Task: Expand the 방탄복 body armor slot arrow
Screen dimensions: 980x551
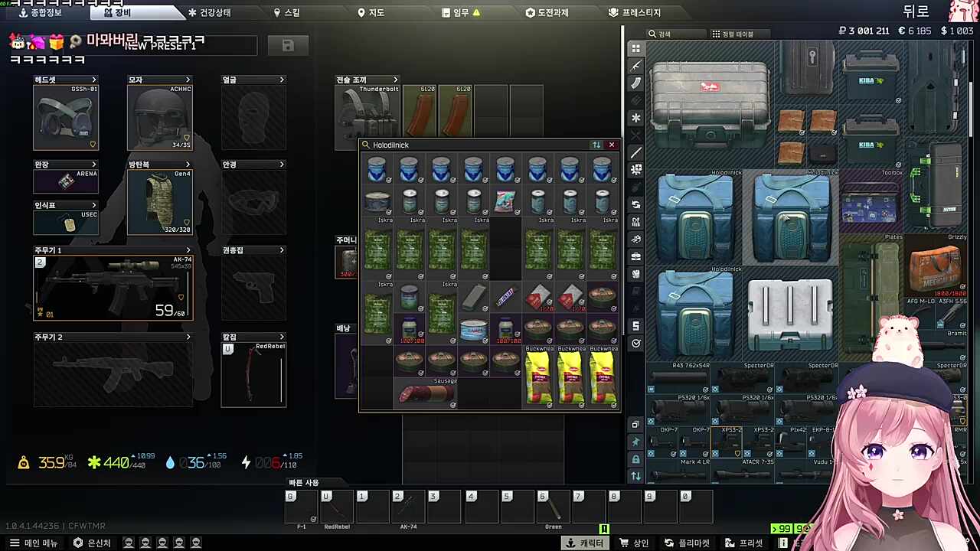Action: point(188,165)
